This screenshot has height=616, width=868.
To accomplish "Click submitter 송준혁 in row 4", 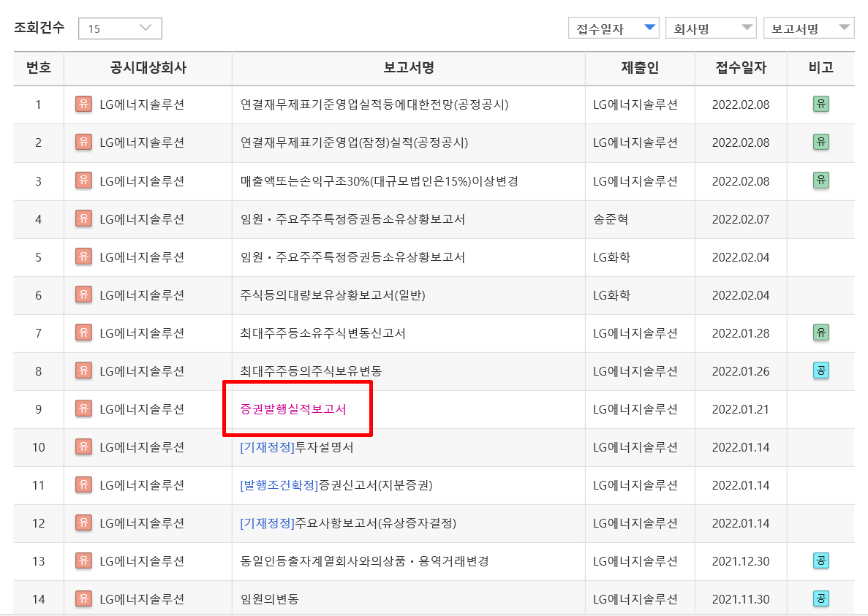I will (611, 219).
